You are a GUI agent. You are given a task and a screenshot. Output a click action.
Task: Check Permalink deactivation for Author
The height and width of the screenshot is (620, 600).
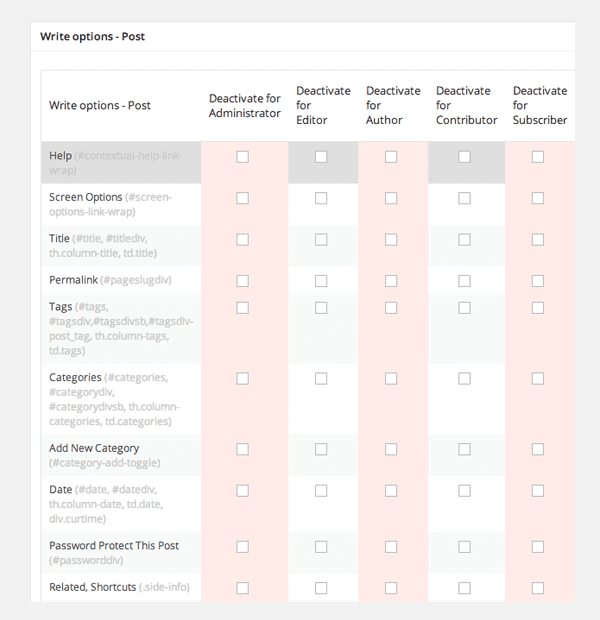pos(391,281)
